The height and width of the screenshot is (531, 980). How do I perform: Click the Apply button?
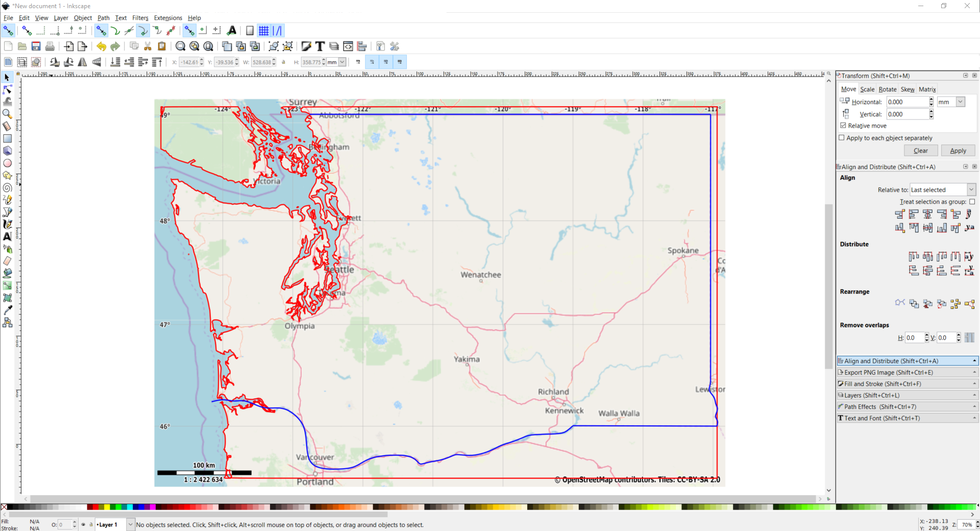click(x=958, y=151)
